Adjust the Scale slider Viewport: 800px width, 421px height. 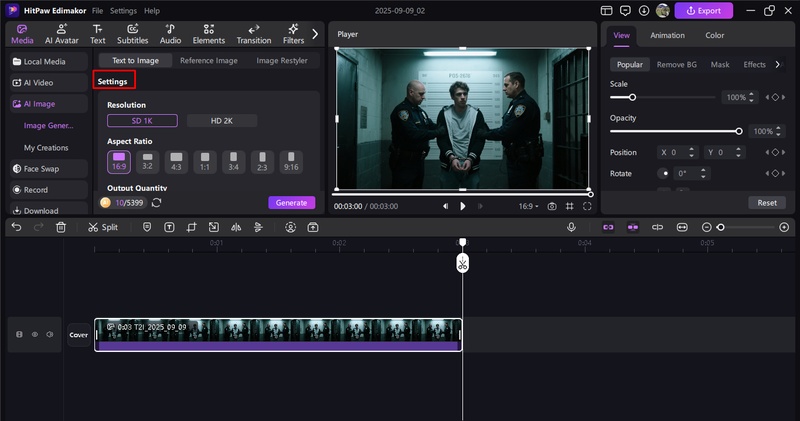(663, 97)
